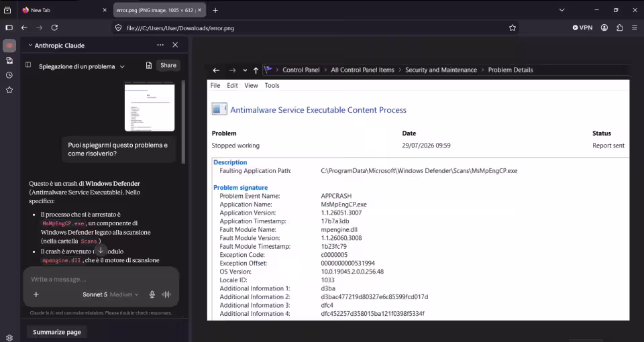
Task: Open the application hamburger menu
Action: [x=635, y=28]
